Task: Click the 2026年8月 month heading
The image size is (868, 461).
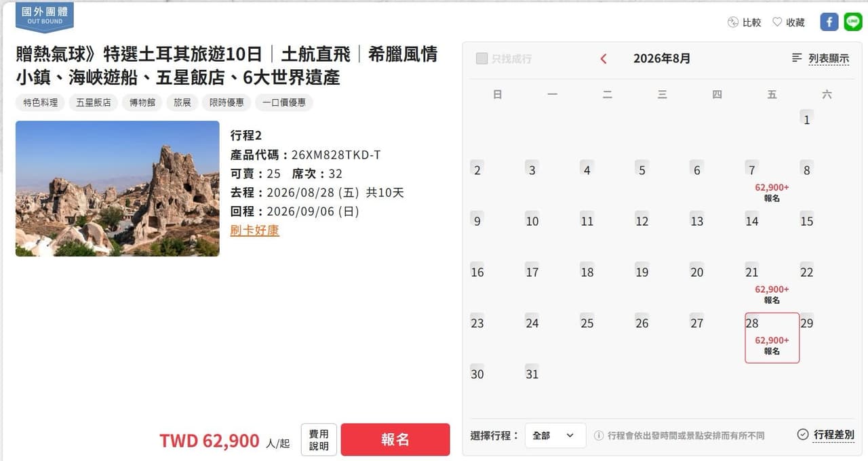Action: click(662, 59)
